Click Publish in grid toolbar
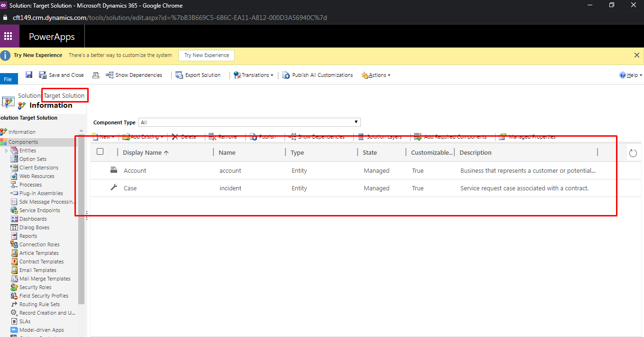Image resolution: width=644 pixels, height=337 pixels. [x=263, y=137]
